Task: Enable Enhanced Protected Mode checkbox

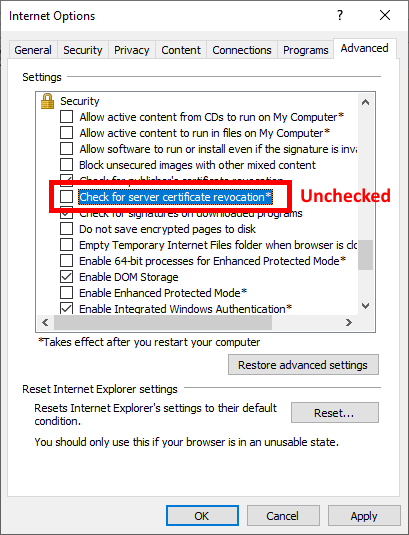Action: [x=67, y=293]
